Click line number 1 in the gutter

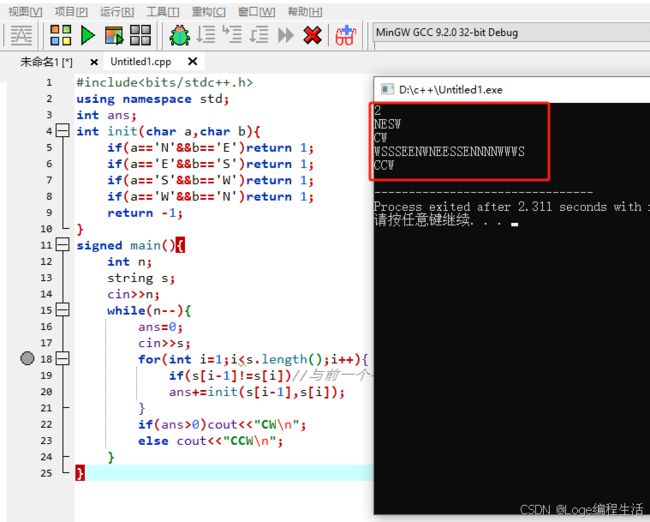(49, 82)
